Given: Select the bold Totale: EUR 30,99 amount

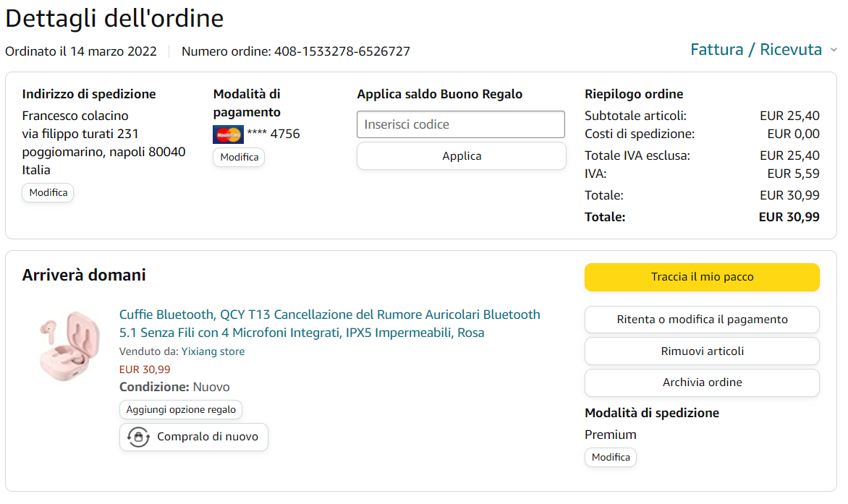Looking at the screenshot, I should (789, 217).
